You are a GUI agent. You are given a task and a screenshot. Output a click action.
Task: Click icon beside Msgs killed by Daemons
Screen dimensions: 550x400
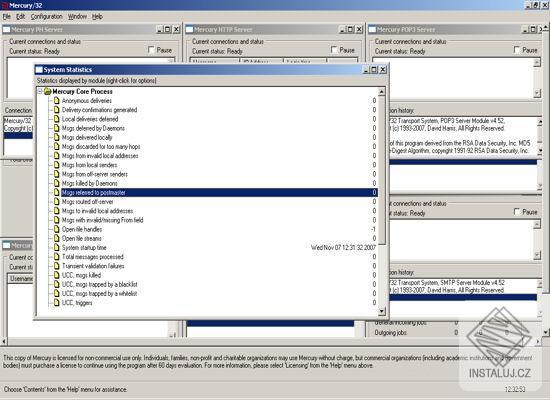point(56,183)
